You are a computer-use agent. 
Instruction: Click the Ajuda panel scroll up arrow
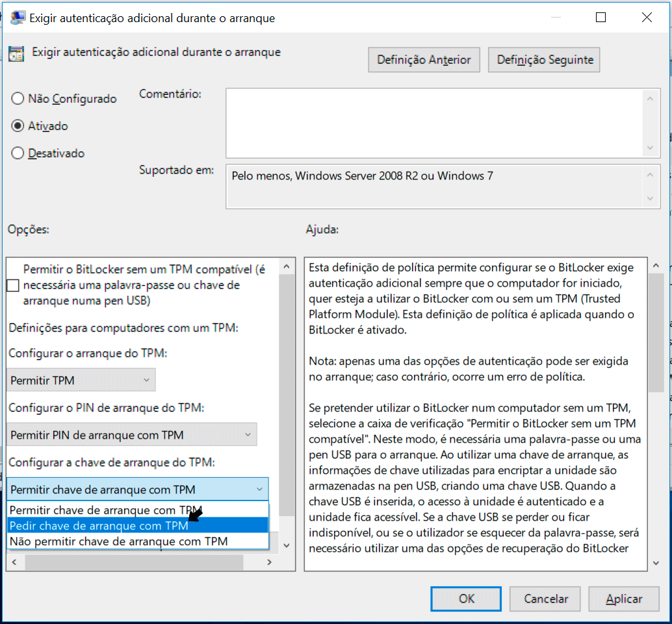[x=656, y=266]
